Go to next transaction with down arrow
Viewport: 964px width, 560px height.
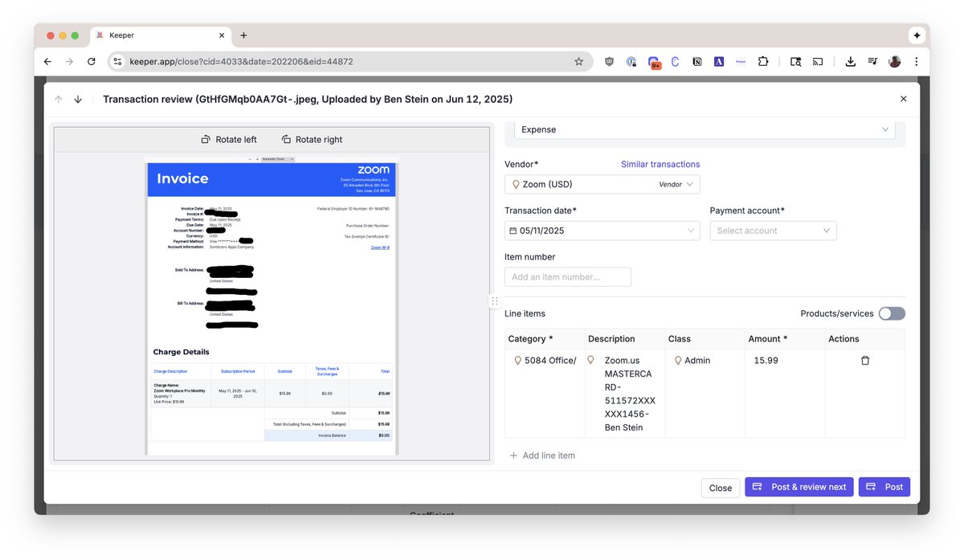pyautogui.click(x=78, y=100)
